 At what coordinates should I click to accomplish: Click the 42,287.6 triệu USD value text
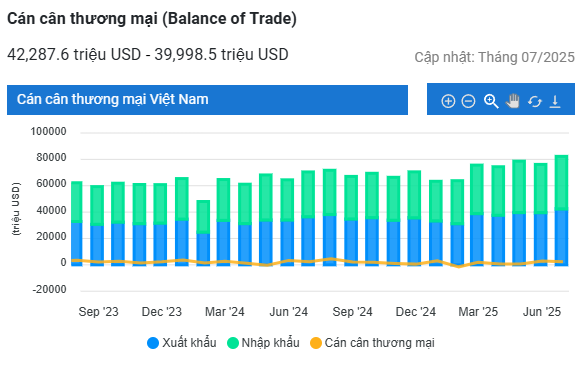[x=74, y=54]
